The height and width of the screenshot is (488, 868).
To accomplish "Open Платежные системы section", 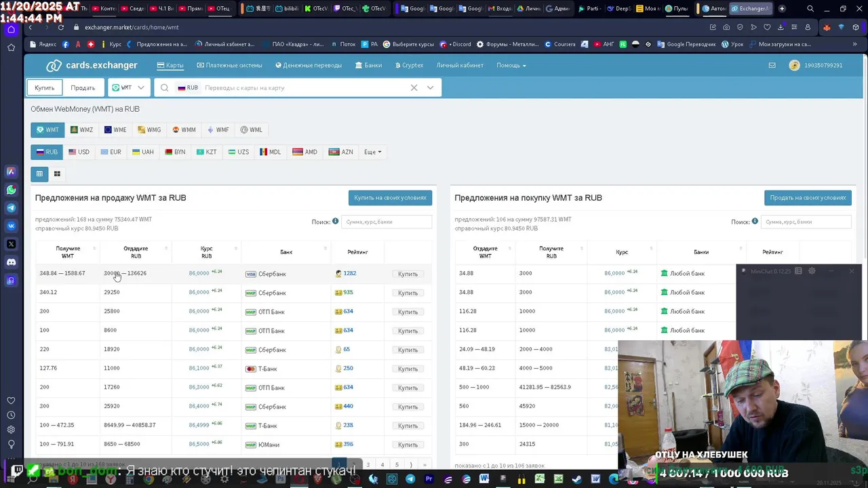I will click(x=229, y=66).
